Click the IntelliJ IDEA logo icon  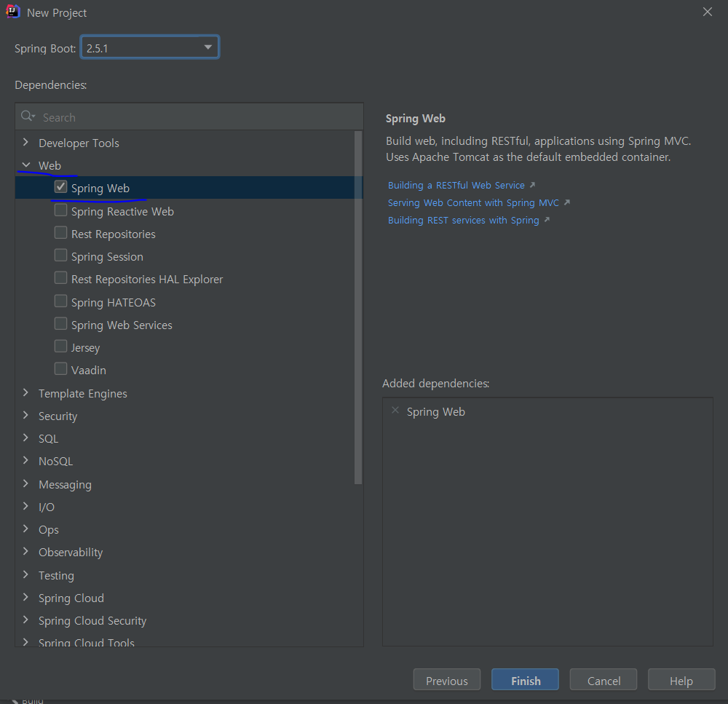[x=13, y=11]
